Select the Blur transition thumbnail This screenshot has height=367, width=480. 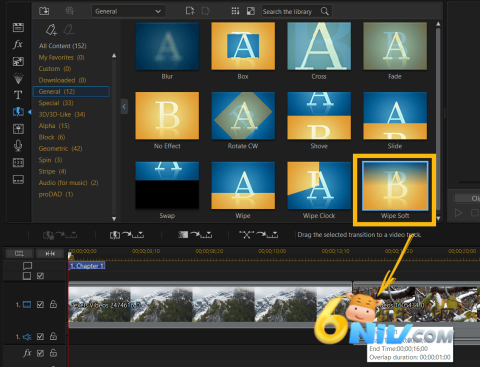[167, 46]
